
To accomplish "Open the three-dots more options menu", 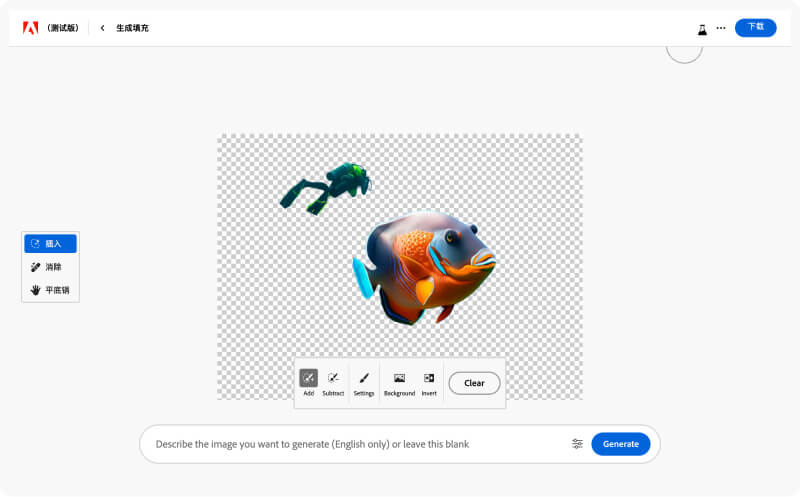I will click(721, 28).
